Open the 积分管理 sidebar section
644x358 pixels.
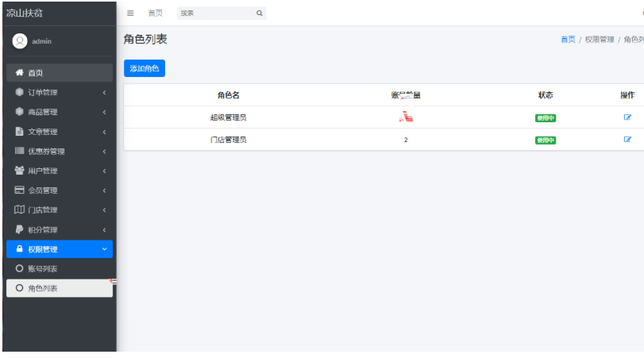(x=59, y=230)
